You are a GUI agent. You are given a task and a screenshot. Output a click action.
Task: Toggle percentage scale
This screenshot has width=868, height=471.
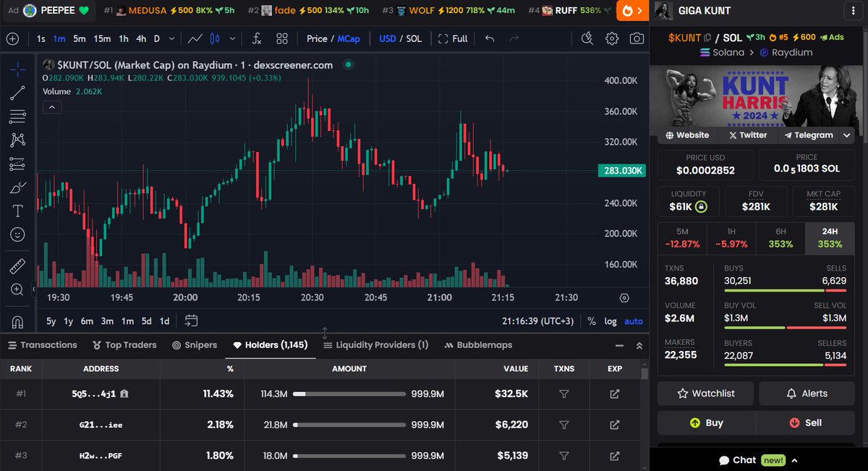592,321
